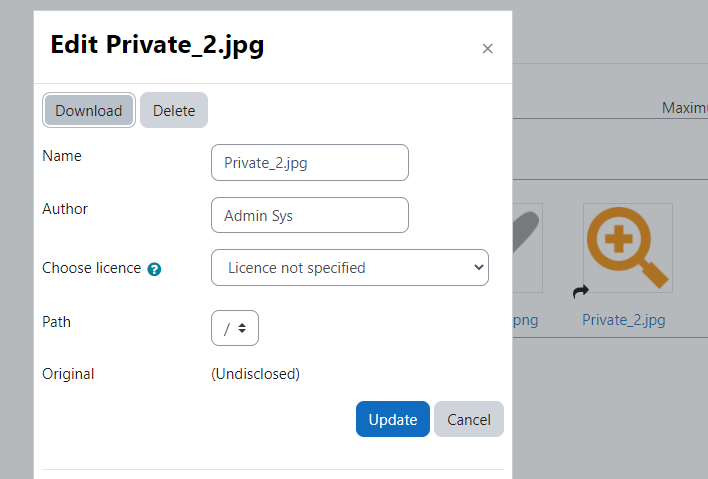The width and height of the screenshot is (708, 479).
Task: Click the Name field label
Action: point(62,156)
